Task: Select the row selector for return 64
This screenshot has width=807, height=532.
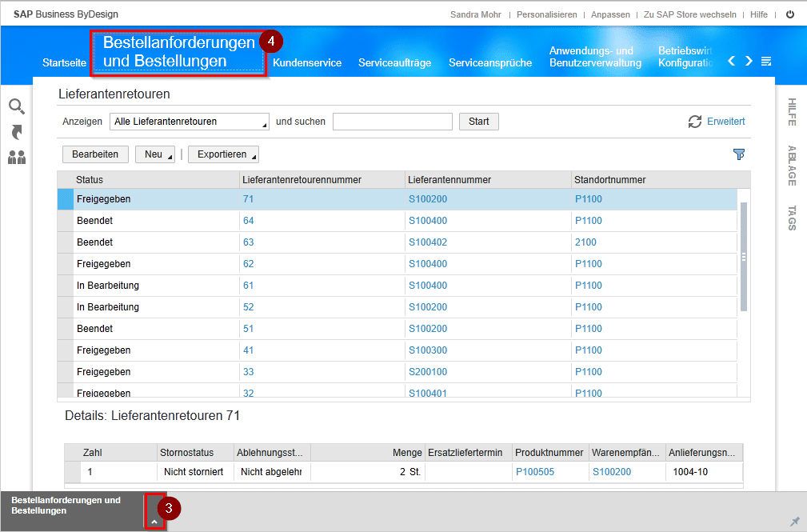Action: point(66,221)
